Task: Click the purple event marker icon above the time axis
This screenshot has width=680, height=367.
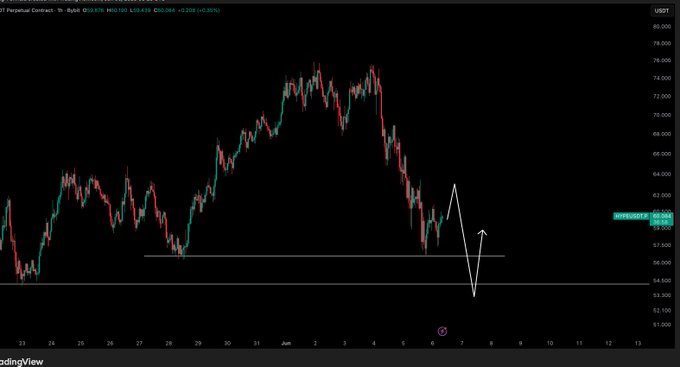Action: click(x=442, y=331)
